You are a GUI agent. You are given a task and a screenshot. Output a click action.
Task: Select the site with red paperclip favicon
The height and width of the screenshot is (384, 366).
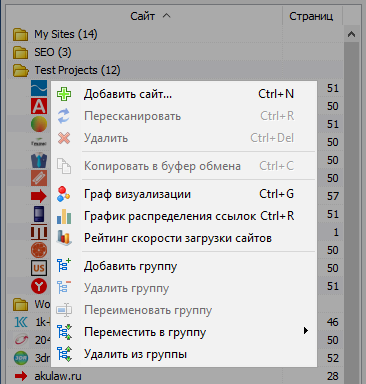click(x=39, y=178)
